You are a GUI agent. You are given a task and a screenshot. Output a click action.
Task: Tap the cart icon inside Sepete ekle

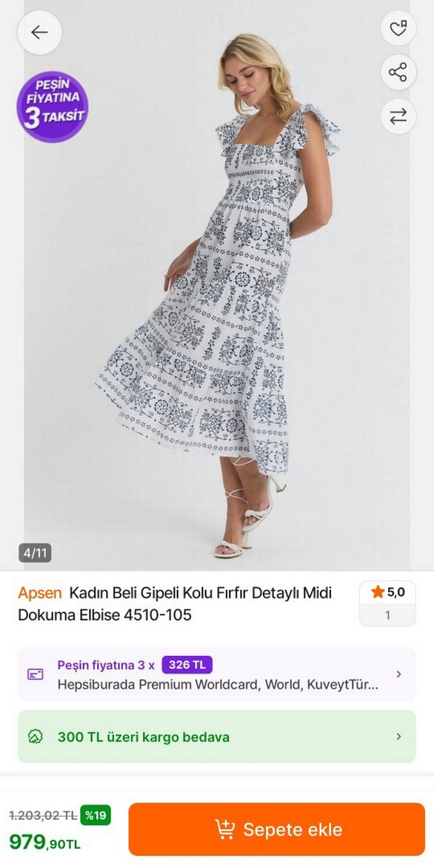coord(225,829)
